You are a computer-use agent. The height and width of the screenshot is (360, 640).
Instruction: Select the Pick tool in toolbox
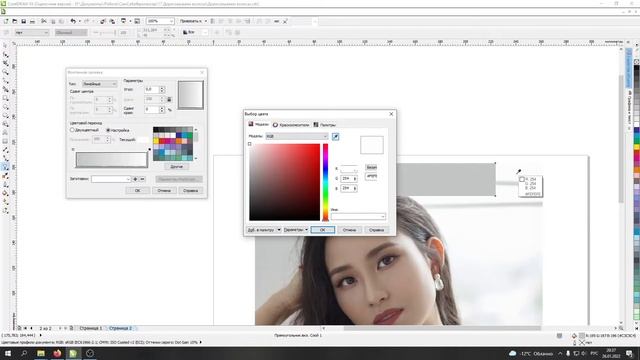(5, 46)
